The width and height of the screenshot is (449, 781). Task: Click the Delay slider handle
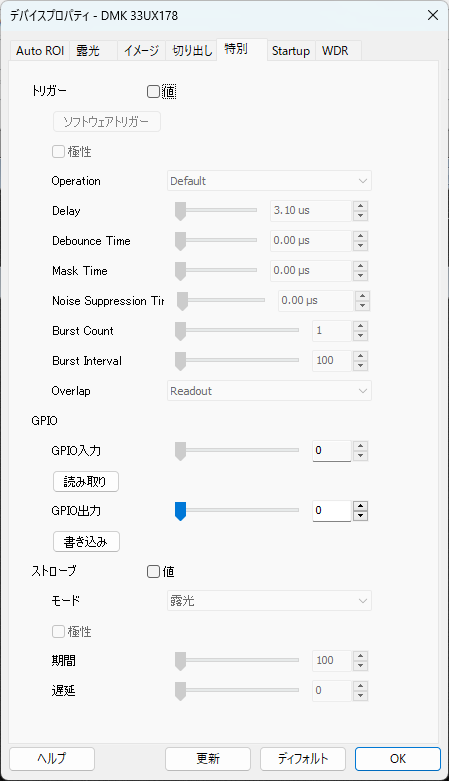point(180,211)
